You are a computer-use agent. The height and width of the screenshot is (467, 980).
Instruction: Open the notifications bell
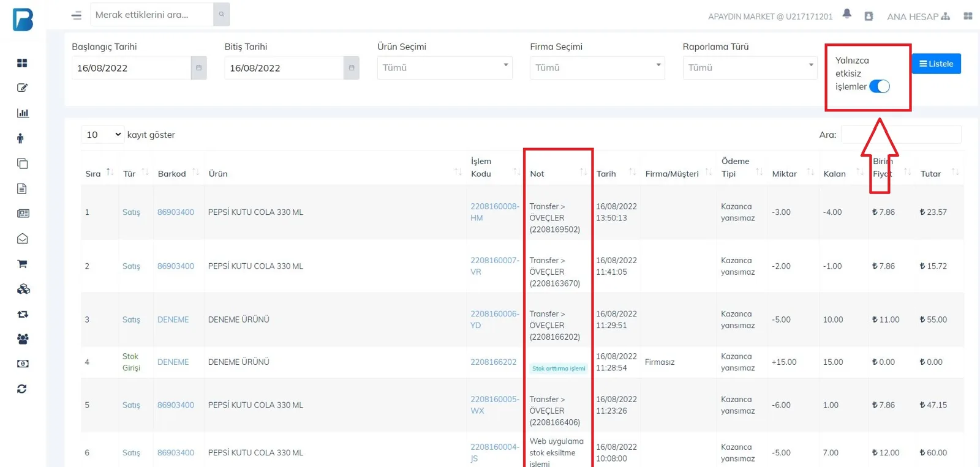[847, 14]
